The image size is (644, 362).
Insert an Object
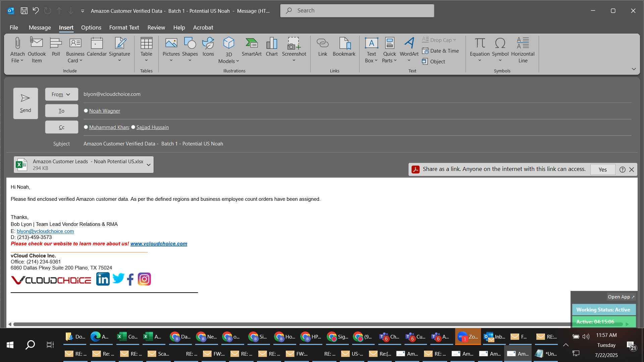point(434,62)
